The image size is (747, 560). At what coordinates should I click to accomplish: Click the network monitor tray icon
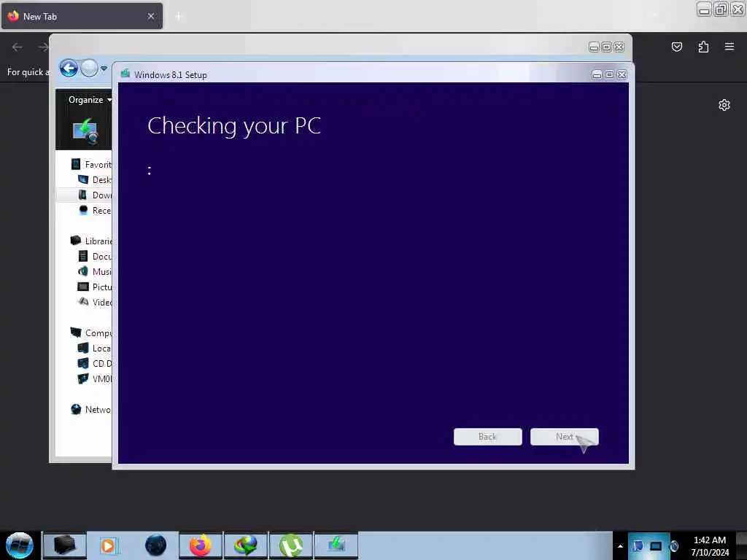coord(656,546)
